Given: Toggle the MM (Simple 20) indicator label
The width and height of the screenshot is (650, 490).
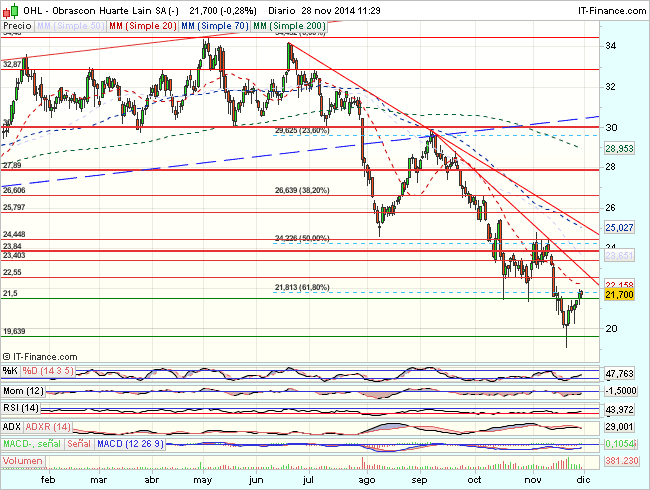Looking at the screenshot, I should tap(143, 26).
